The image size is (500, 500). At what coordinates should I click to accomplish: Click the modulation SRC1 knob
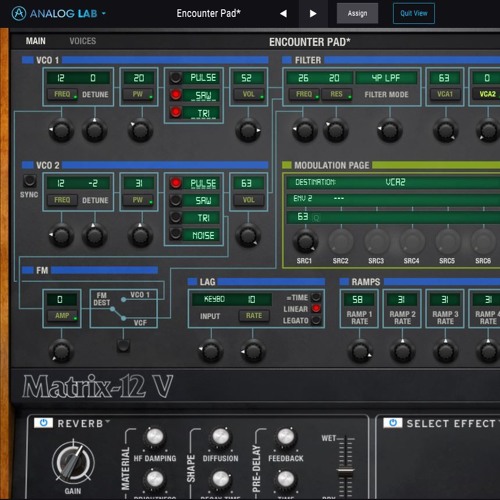[x=305, y=241]
